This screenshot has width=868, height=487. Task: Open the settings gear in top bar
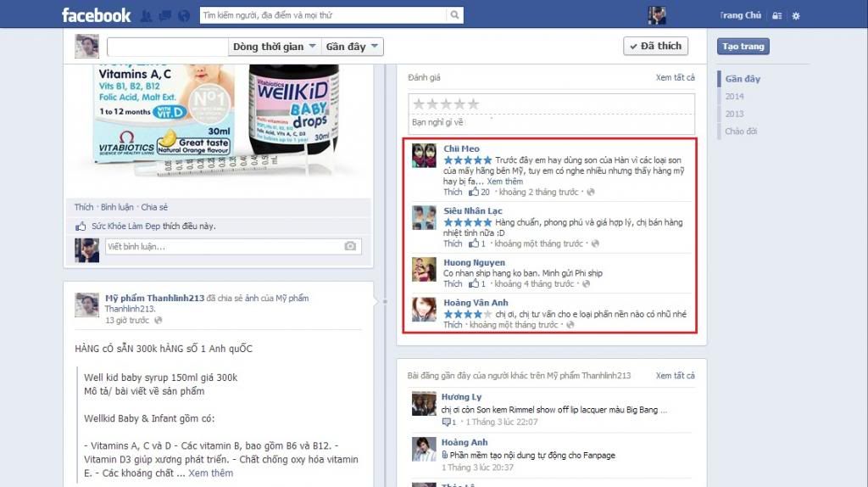coord(796,15)
